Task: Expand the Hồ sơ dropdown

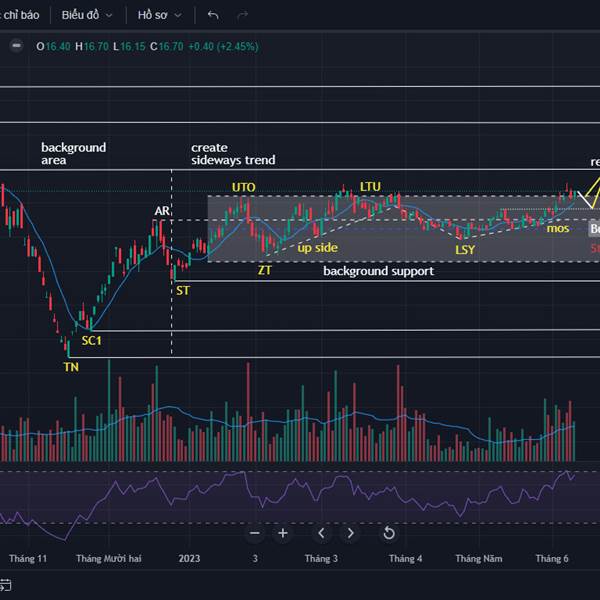Action: 160,15
